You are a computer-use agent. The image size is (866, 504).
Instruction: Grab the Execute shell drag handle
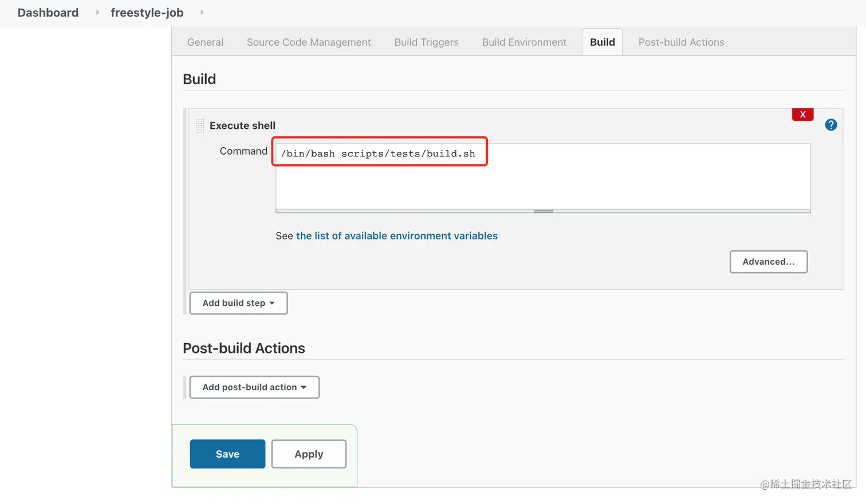(x=200, y=125)
